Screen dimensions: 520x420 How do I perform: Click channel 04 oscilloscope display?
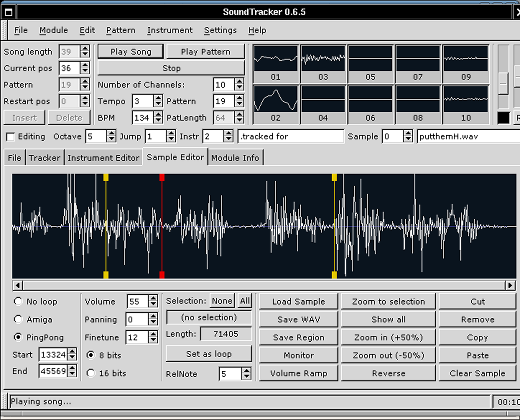[x=323, y=99]
